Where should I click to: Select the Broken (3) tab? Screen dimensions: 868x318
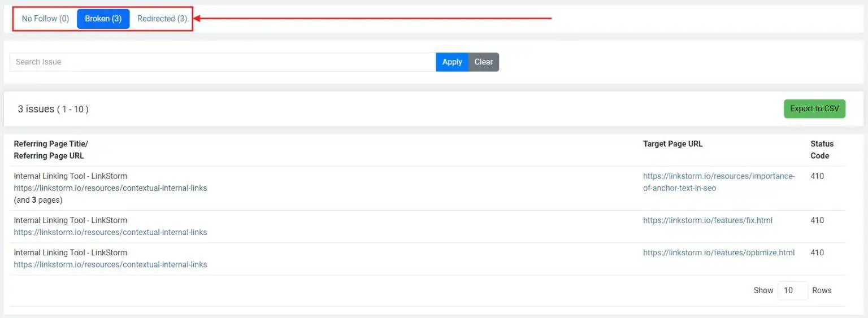click(103, 19)
